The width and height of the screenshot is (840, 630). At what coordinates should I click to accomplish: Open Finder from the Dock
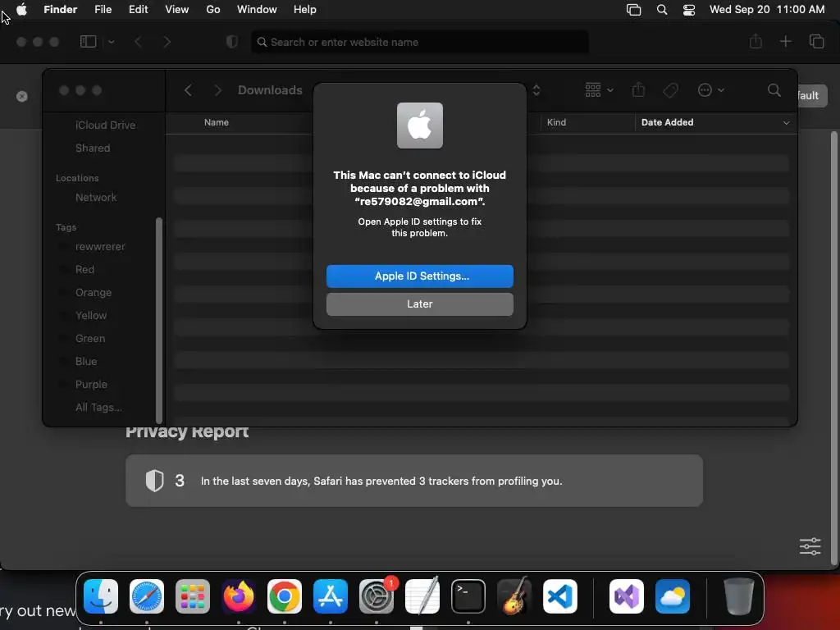click(x=101, y=596)
